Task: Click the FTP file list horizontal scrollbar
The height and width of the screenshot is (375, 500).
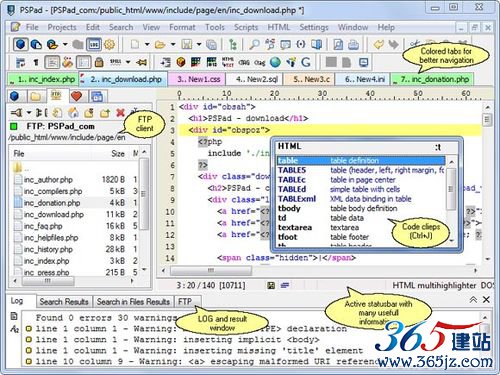Action: (x=73, y=281)
